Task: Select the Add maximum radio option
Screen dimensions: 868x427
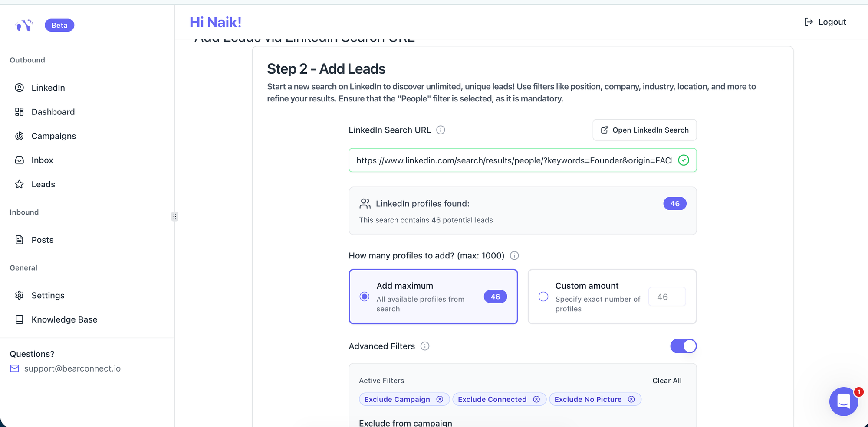Action: pos(365,297)
